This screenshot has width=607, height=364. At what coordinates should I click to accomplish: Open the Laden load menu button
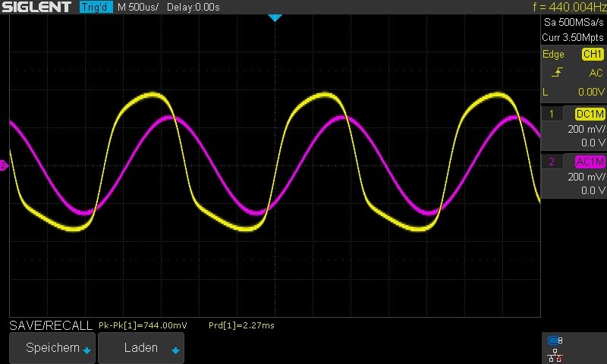141,348
